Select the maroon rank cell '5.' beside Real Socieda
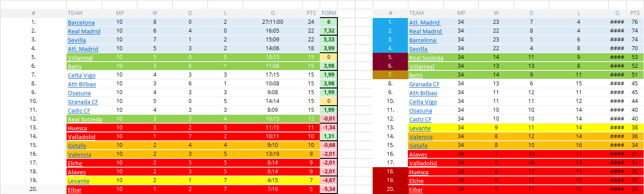Screen dimensions: 644x194 click(x=390, y=58)
